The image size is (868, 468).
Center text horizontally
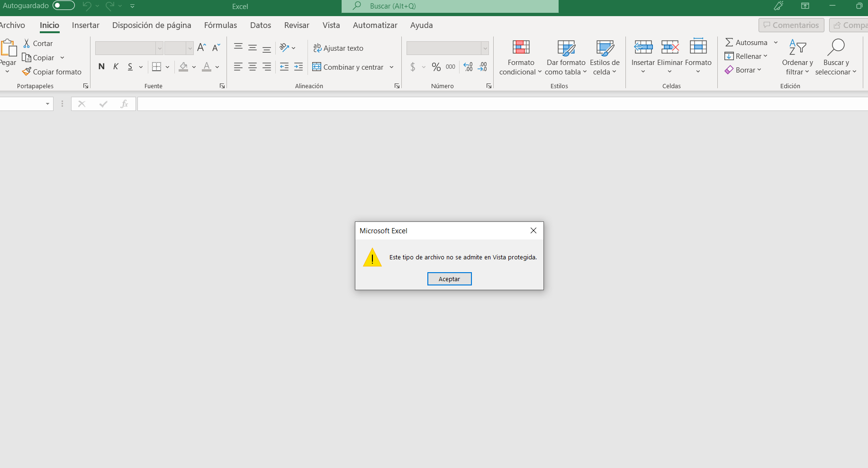253,67
